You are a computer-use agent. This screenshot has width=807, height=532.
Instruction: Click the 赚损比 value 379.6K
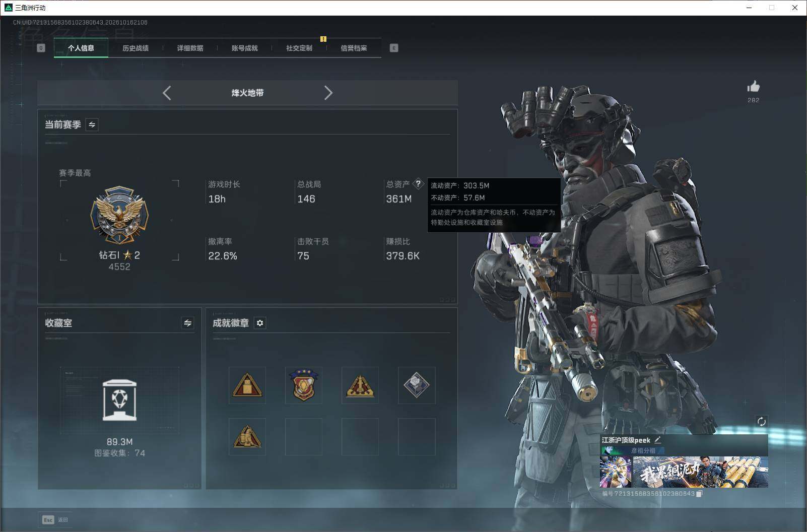click(x=403, y=256)
